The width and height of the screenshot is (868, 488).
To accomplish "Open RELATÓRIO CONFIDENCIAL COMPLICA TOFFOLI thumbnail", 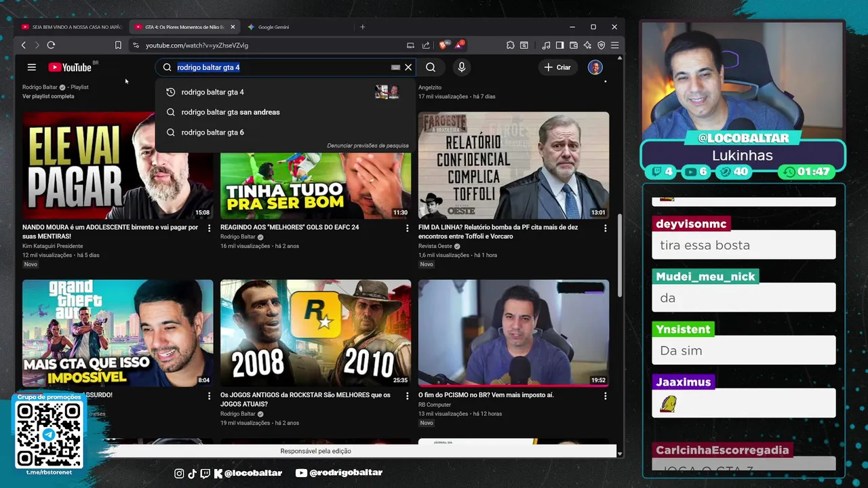I will coord(513,165).
